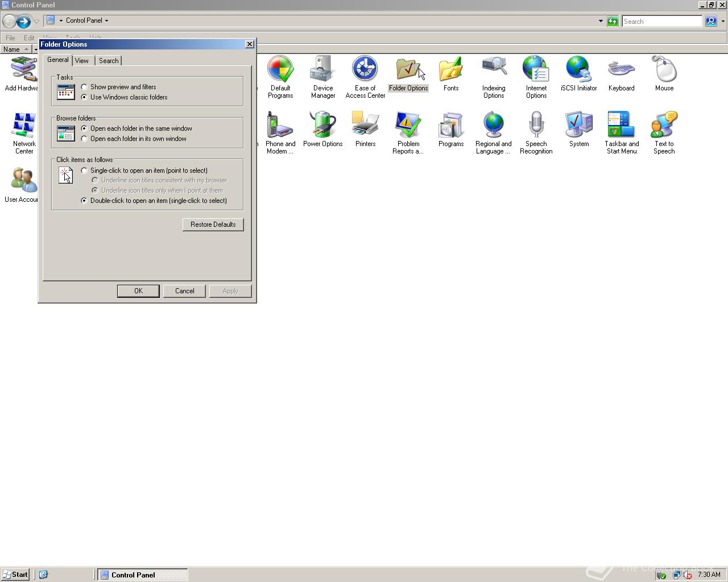Click the Control Panel taskbar button
This screenshot has height=582, width=728.
(x=143, y=575)
